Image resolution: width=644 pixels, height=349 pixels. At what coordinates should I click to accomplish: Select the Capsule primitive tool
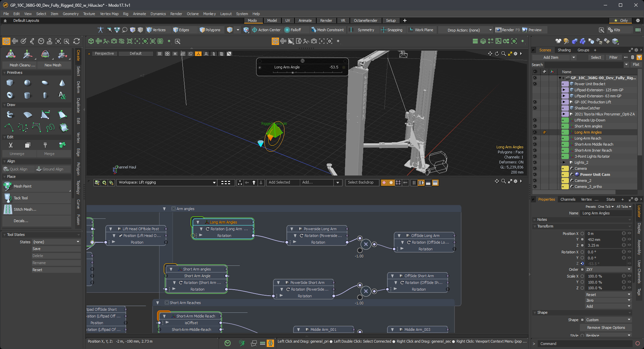(x=45, y=95)
